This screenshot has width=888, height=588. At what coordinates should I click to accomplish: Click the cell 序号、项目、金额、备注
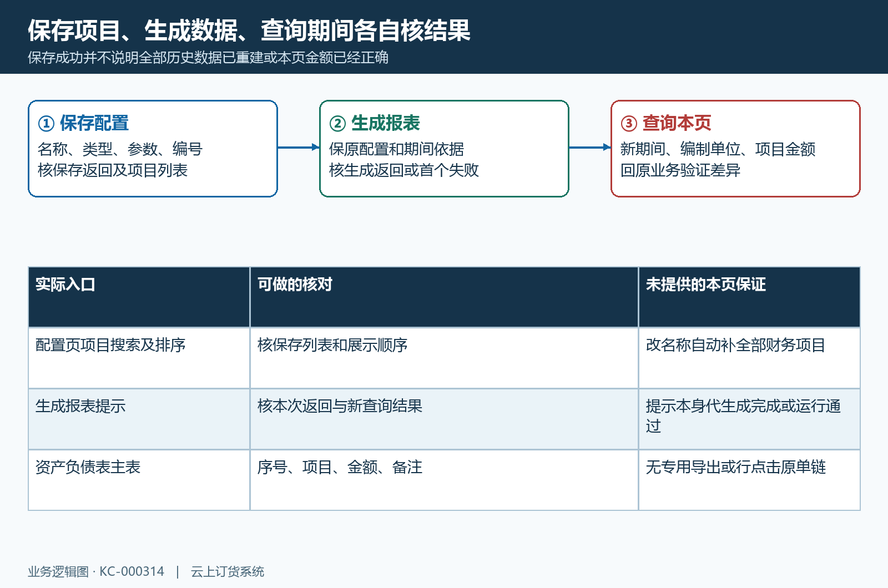tap(444, 480)
